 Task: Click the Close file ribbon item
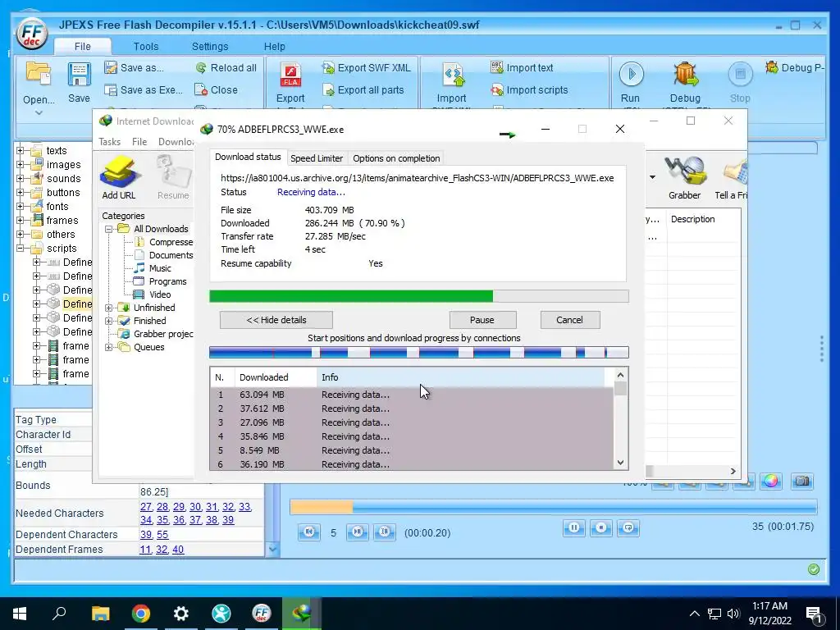pos(217,90)
